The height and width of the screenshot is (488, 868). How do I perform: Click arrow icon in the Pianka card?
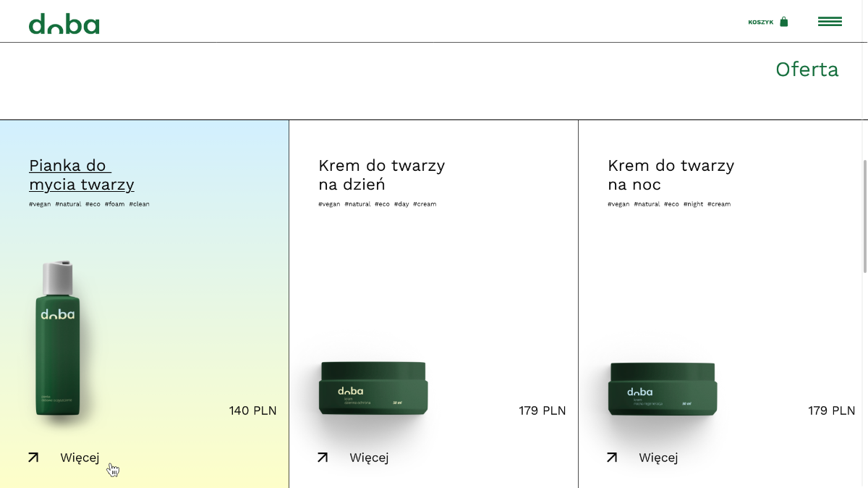[33, 458]
